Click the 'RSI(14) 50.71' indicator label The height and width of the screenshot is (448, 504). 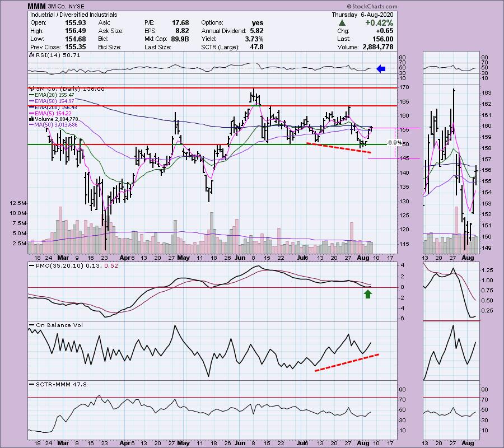click(x=58, y=55)
